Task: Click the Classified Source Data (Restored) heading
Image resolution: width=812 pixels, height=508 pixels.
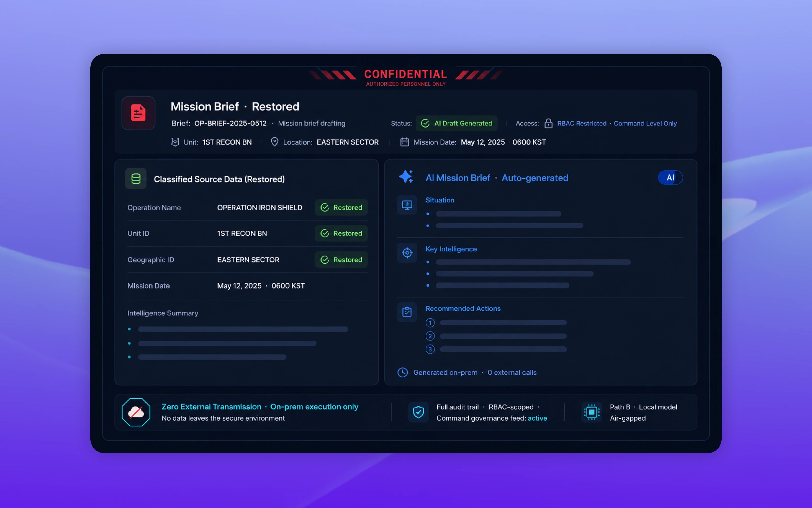Action: 219,179
